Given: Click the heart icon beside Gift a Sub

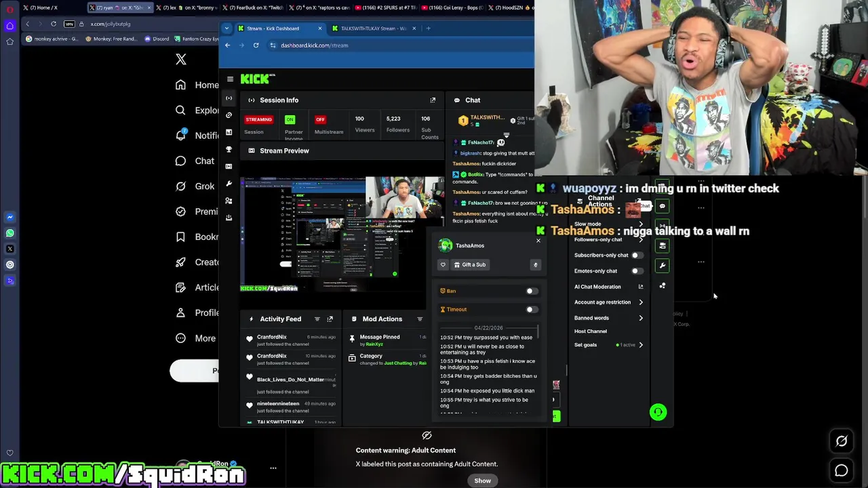Looking at the screenshot, I should (443, 265).
